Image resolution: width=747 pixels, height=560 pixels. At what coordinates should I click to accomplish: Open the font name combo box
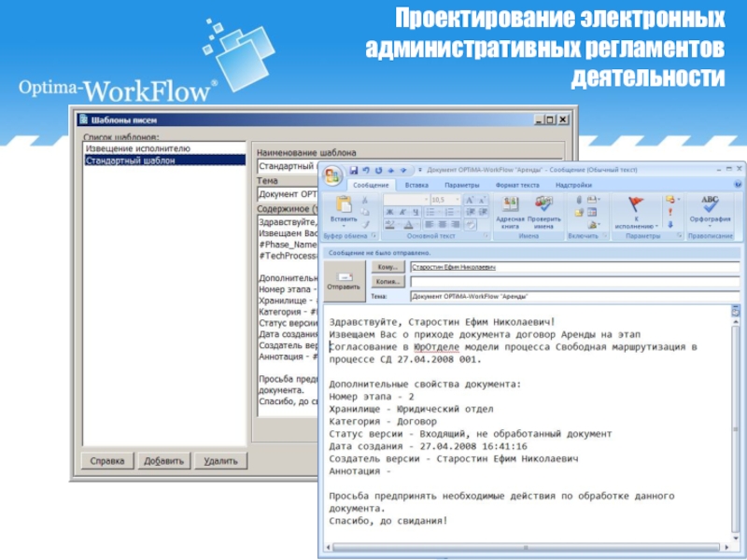pyautogui.click(x=406, y=200)
